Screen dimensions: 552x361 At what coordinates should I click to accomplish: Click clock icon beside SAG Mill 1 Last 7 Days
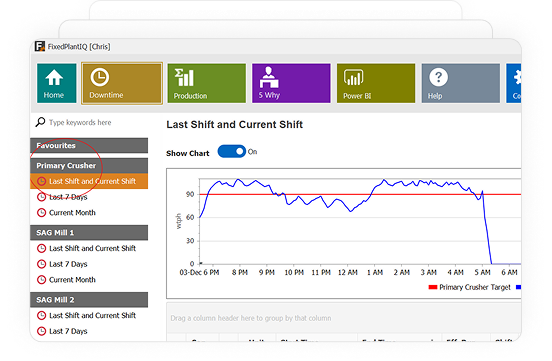point(42,264)
